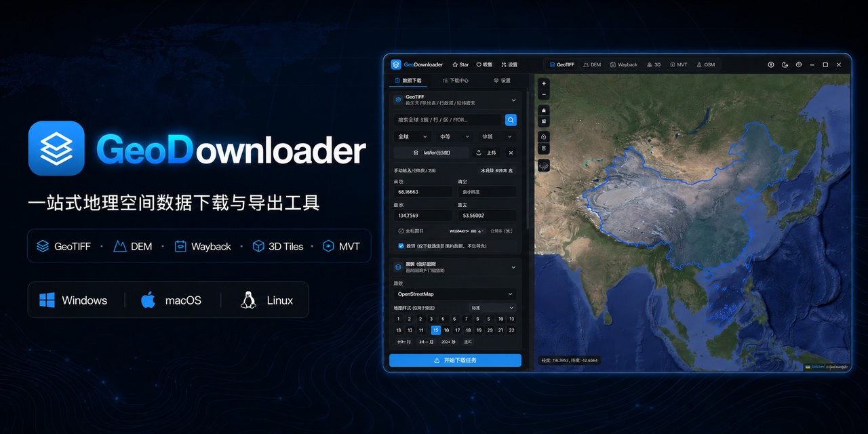Image resolution: width=868 pixels, height=434 pixels.
Task: Open the OpenStreetMap source dropdown
Action: pos(455,294)
